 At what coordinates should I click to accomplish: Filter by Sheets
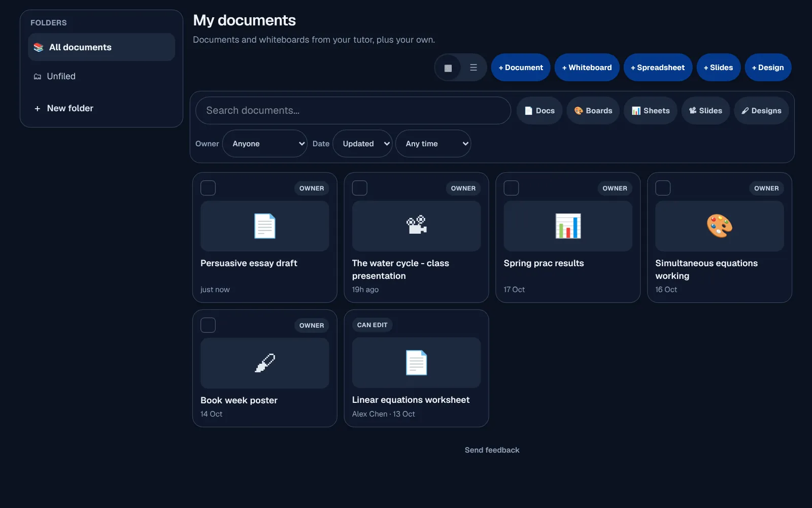(x=651, y=111)
